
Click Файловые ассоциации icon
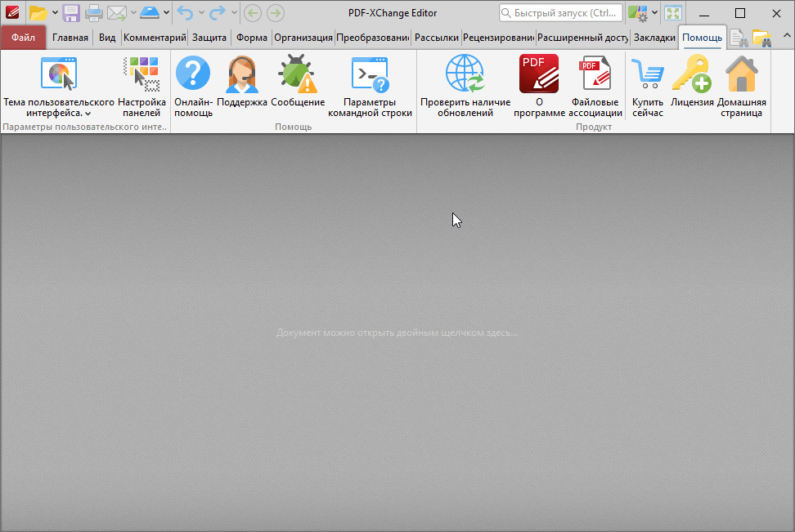click(595, 74)
